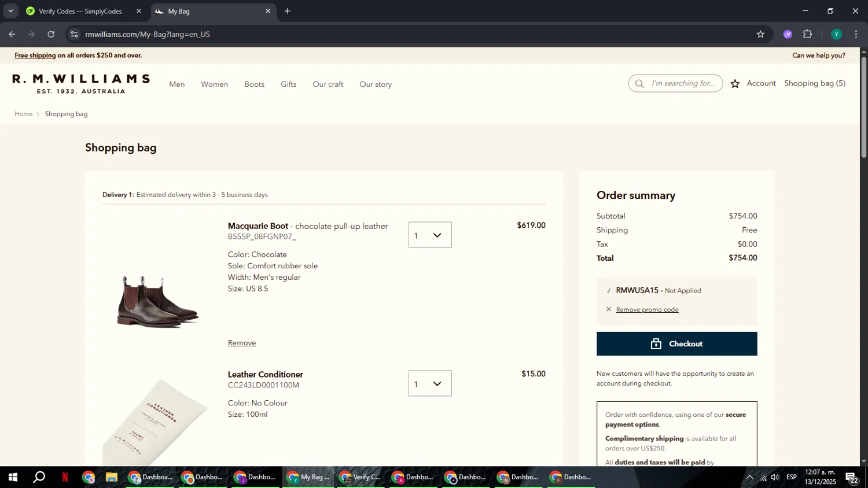Open Chrome three-dot menu
Screen dimensions: 868x488
click(856, 34)
